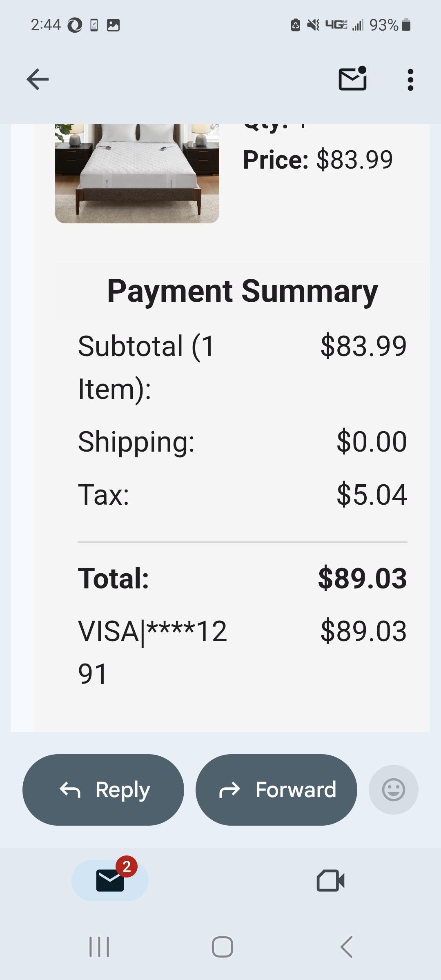Tap the Tax $5.04 amount
441x980 pixels.
tap(372, 494)
